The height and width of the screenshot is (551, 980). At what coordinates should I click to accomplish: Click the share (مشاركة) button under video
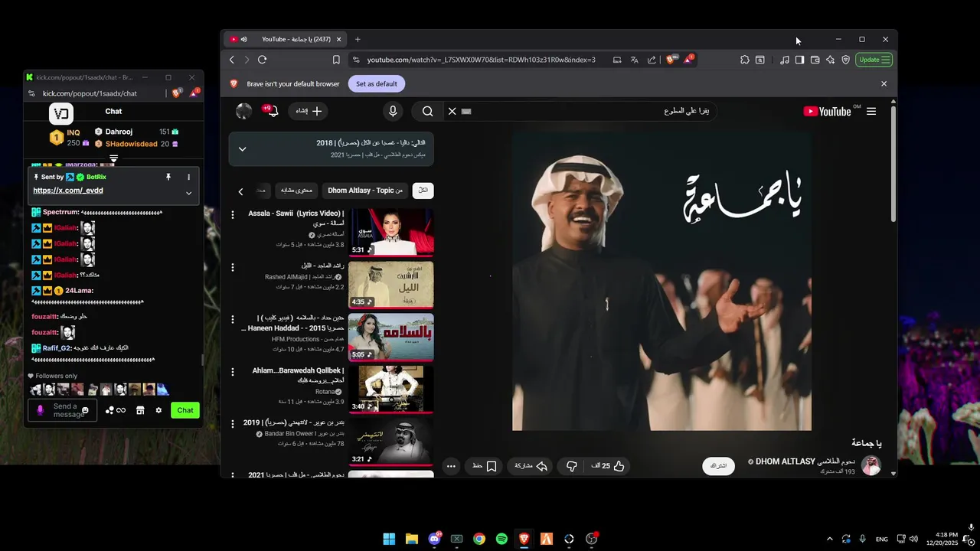click(x=531, y=465)
